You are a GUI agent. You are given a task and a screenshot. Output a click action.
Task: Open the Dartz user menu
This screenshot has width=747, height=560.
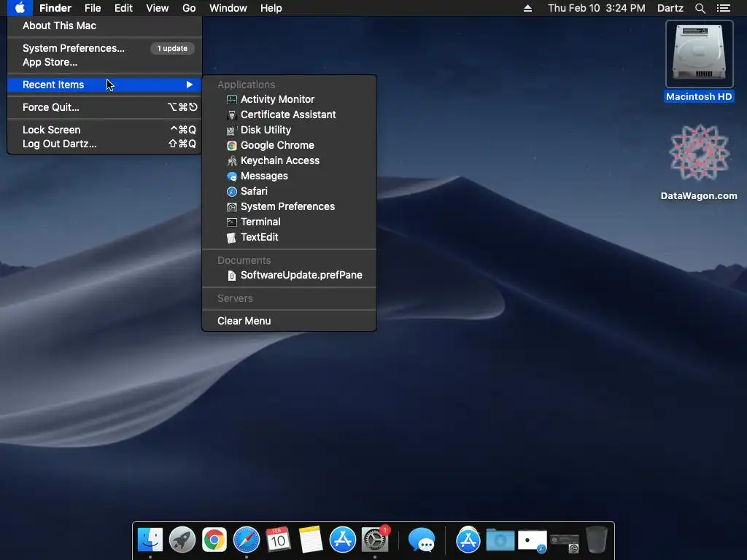point(670,8)
